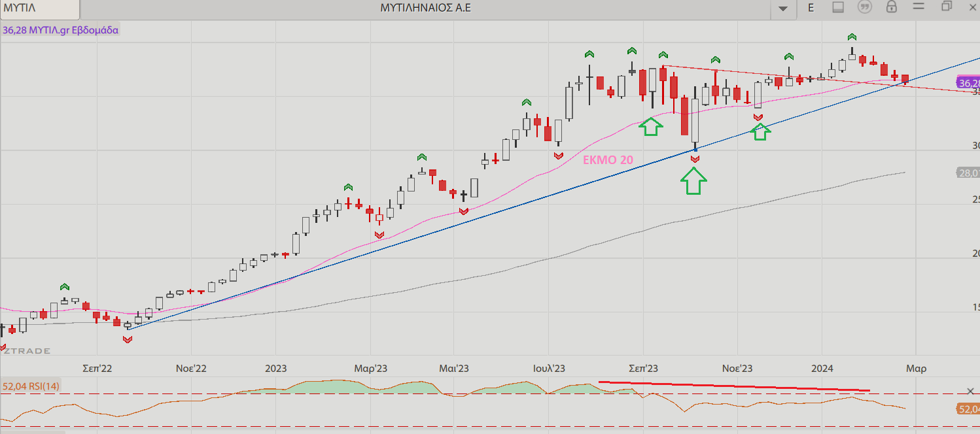
Task: Click the orange 52,04 RSI value tag
Action: 968,409
